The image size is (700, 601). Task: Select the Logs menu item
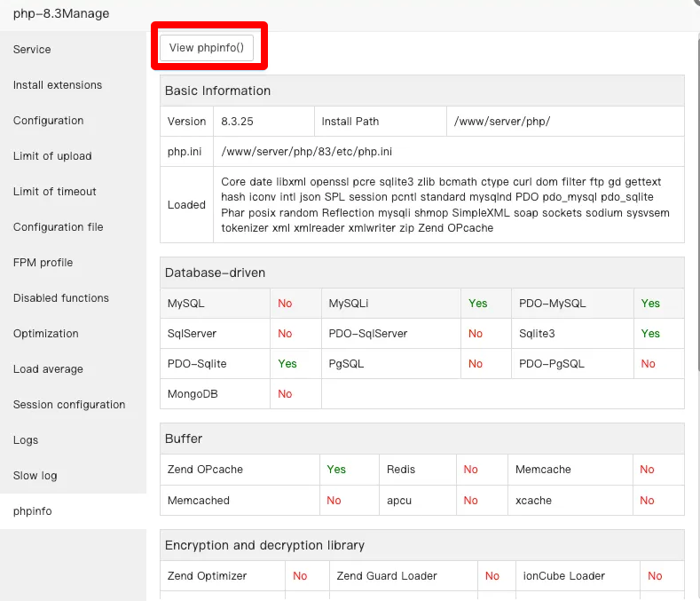(74, 440)
